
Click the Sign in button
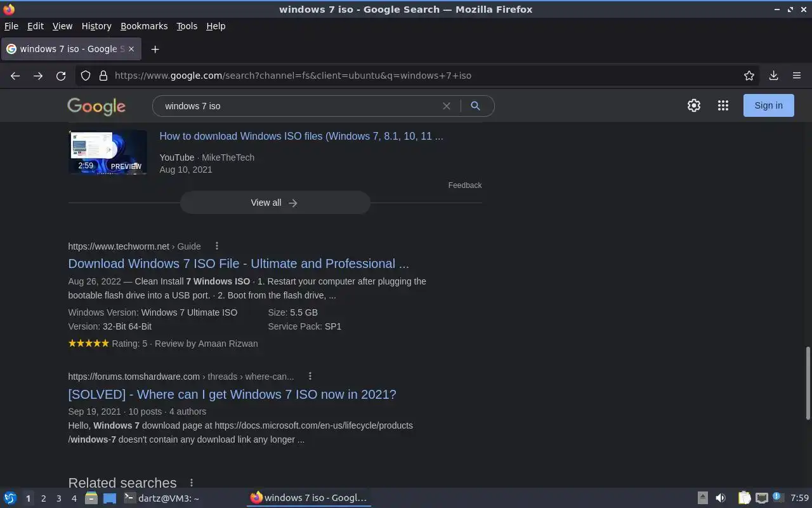[768, 105]
